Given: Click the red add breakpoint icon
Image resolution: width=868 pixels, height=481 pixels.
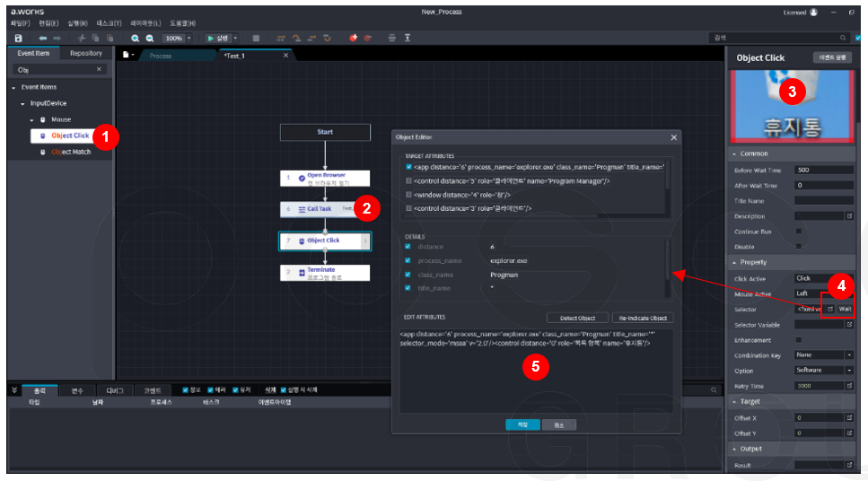Looking at the screenshot, I should (x=353, y=39).
